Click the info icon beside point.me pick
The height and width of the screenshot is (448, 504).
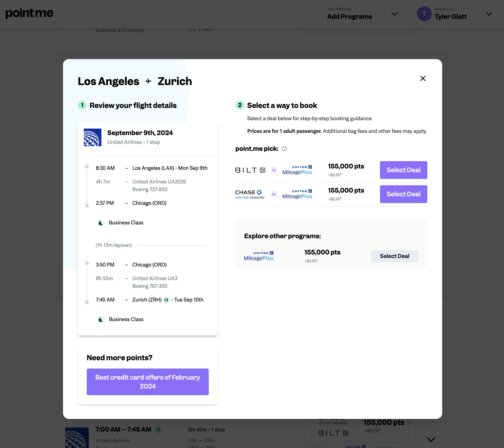(x=284, y=149)
